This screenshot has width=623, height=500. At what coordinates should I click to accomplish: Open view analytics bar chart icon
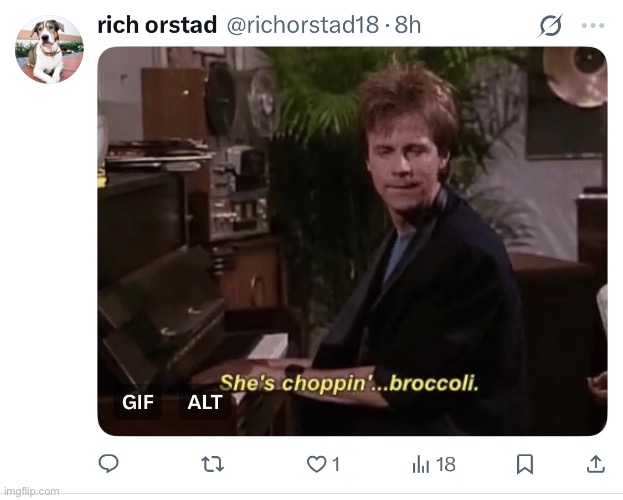[x=421, y=464]
